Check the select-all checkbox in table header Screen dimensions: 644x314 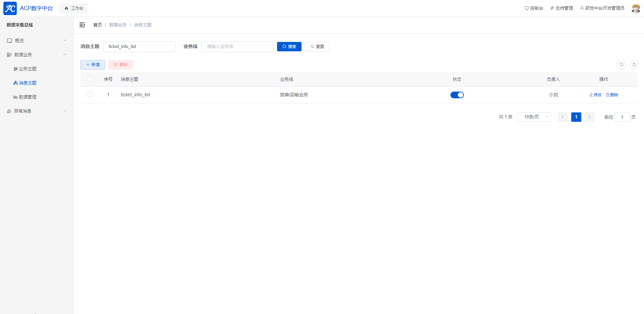tap(90, 80)
